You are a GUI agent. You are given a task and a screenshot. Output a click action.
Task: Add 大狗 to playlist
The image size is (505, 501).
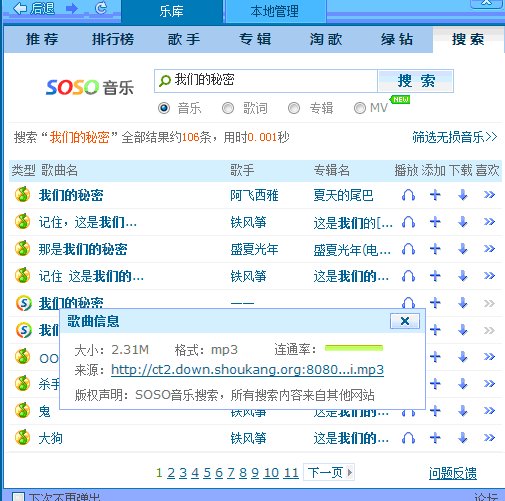click(x=435, y=438)
